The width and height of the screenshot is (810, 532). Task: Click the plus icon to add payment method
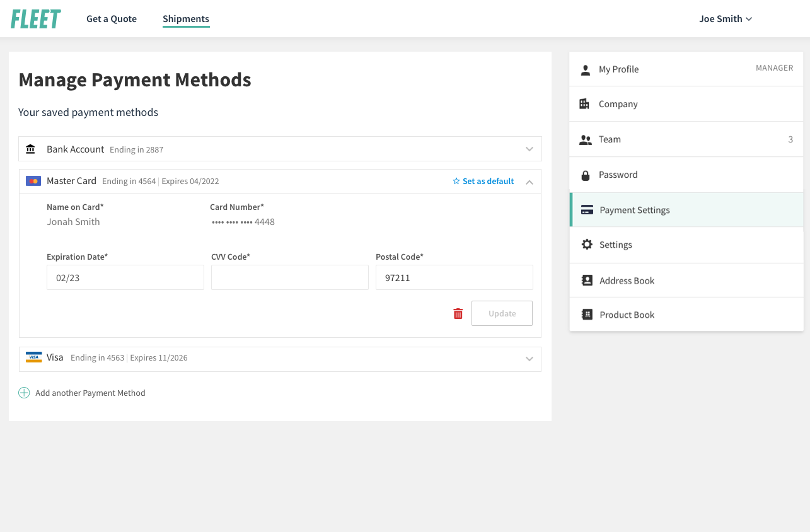pyautogui.click(x=24, y=393)
